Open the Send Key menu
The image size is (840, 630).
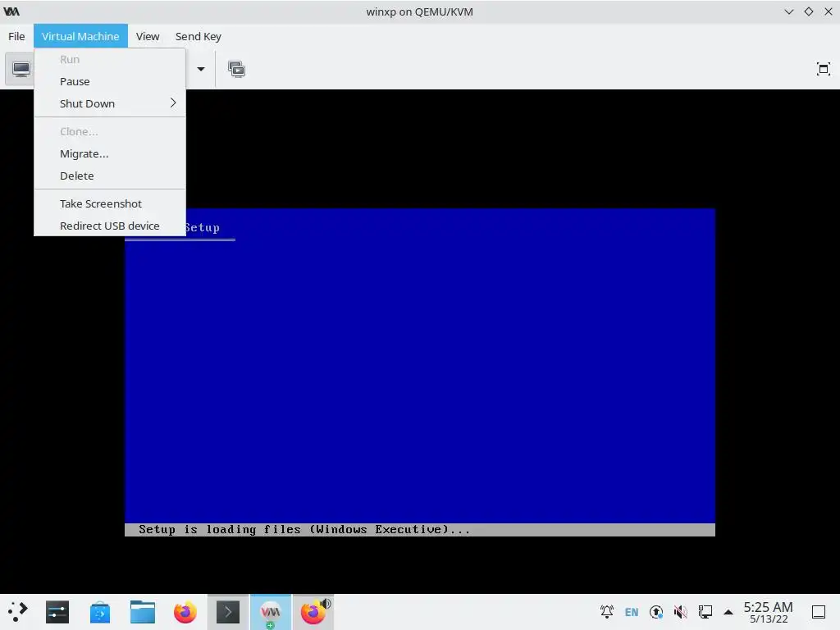tap(199, 36)
